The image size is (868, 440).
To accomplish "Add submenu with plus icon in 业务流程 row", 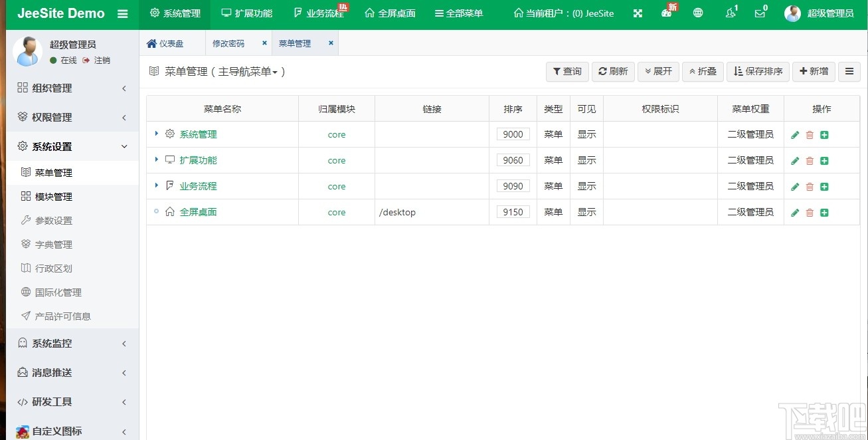I will (824, 187).
